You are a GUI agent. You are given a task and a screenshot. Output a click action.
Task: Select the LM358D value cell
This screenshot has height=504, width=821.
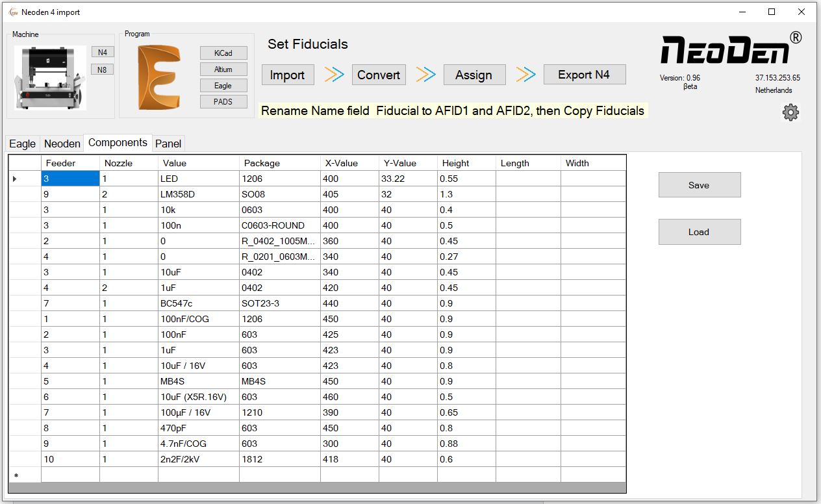(x=199, y=194)
